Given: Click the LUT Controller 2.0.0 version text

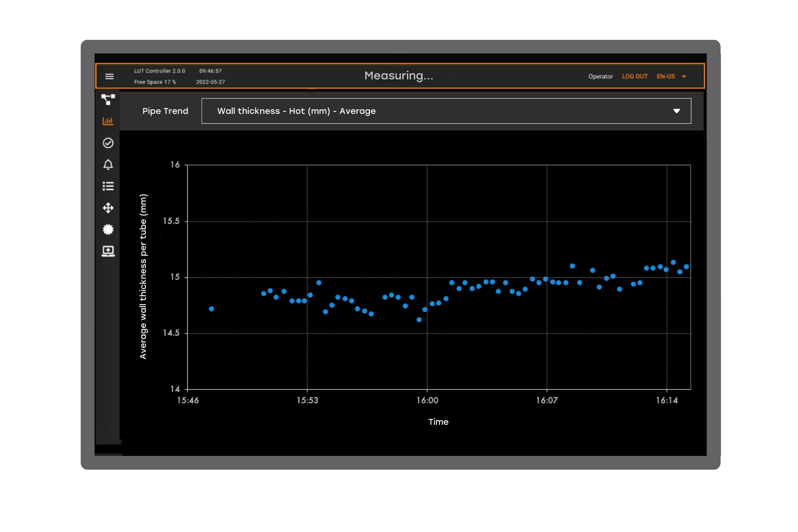Looking at the screenshot, I should click(160, 71).
